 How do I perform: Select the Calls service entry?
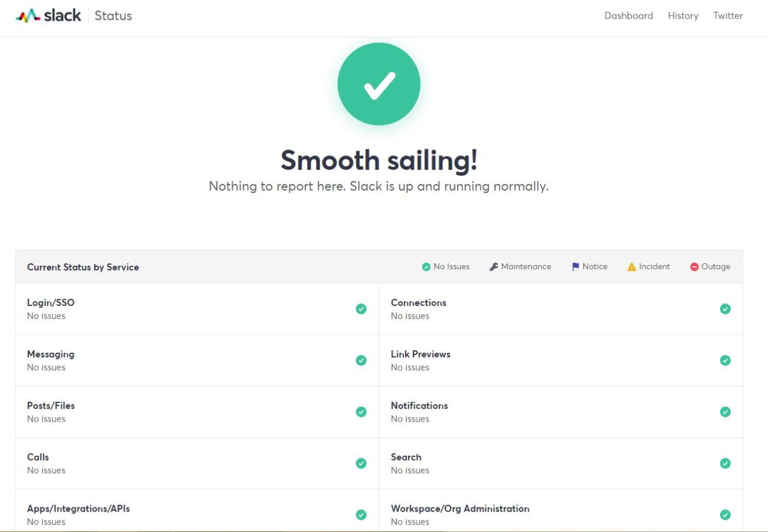tap(197, 464)
